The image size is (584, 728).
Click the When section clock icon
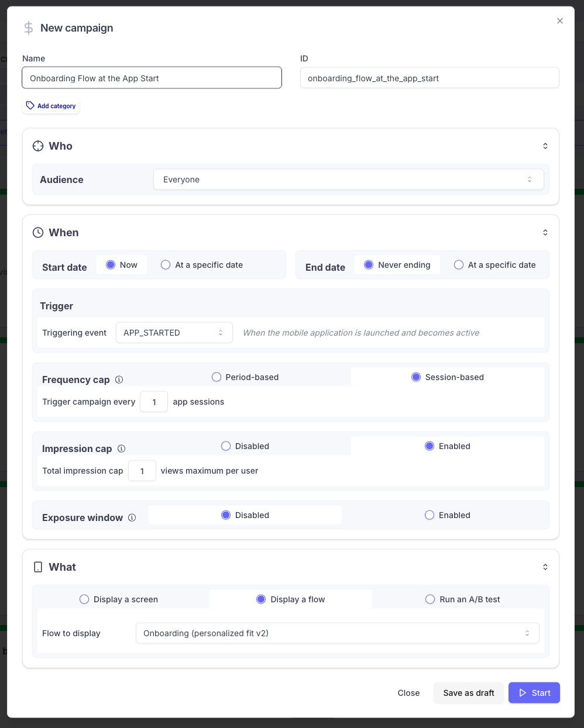coord(38,233)
